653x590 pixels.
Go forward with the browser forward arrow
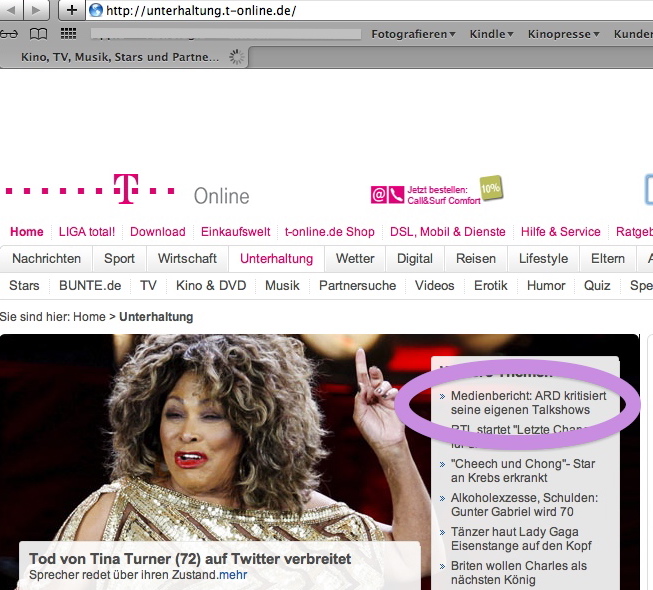click(37, 10)
